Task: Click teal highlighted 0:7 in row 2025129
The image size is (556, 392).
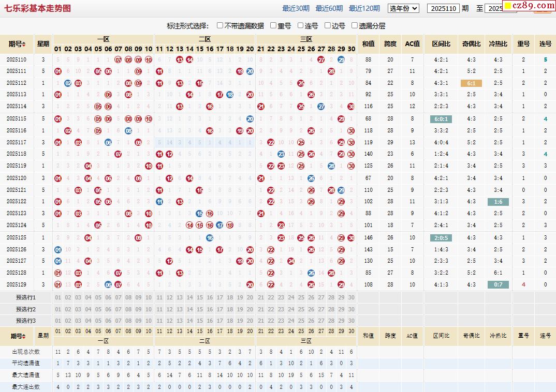Action: (498, 285)
